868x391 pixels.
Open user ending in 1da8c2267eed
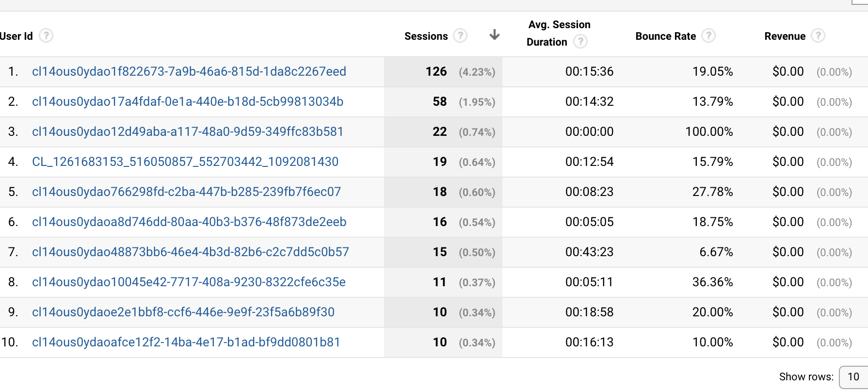(x=189, y=71)
